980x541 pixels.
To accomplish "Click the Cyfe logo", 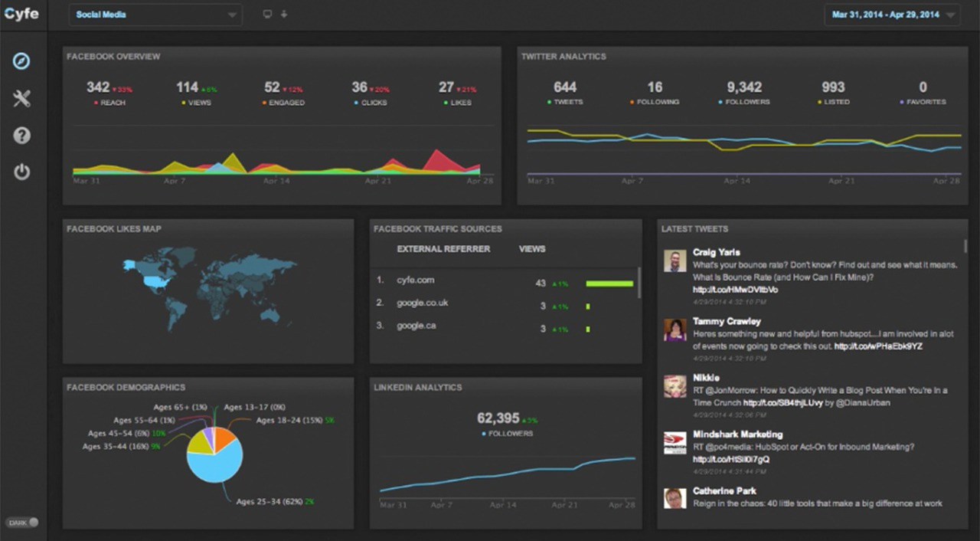I will coord(21,14).
